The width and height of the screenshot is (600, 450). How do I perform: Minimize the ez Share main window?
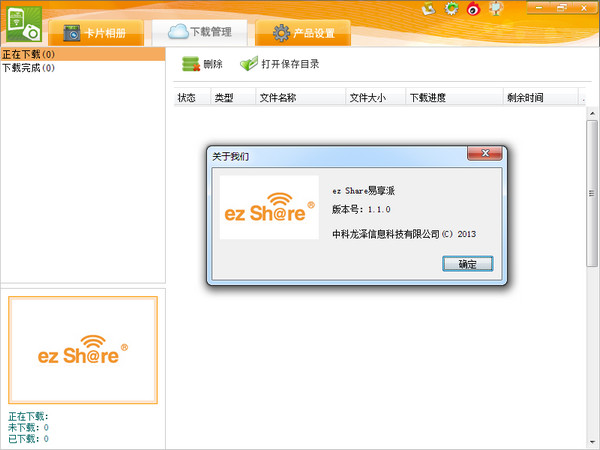click(539, 8)
